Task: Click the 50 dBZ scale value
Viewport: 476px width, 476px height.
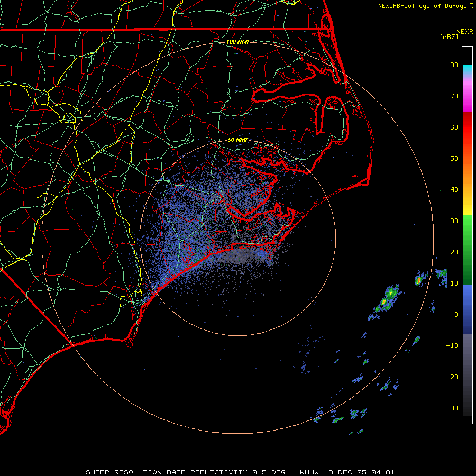Action: point(454,159)
